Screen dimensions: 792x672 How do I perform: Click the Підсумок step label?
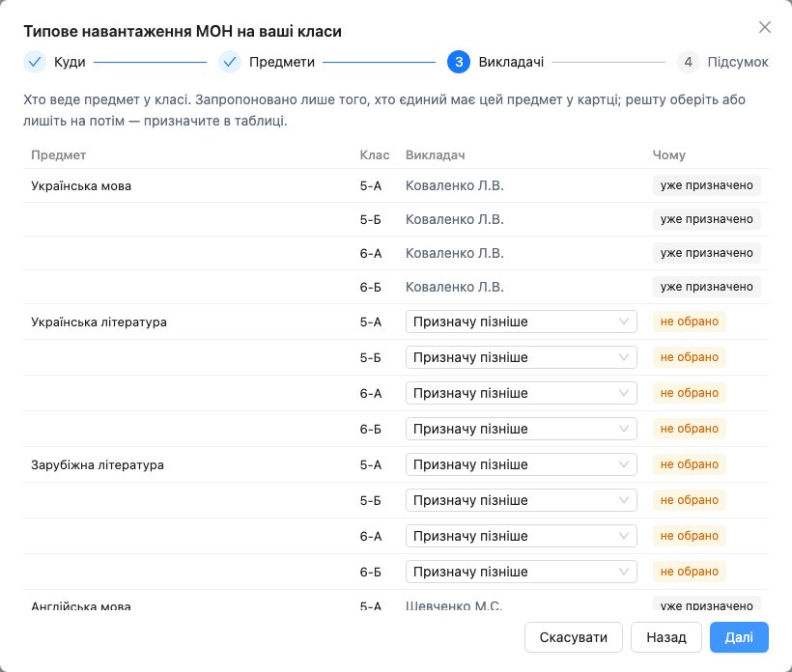pos(738,62)
